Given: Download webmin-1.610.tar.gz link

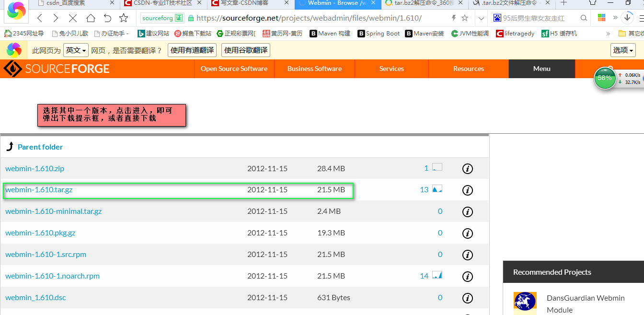Looking at the screenshot, I should pos(39,190).
